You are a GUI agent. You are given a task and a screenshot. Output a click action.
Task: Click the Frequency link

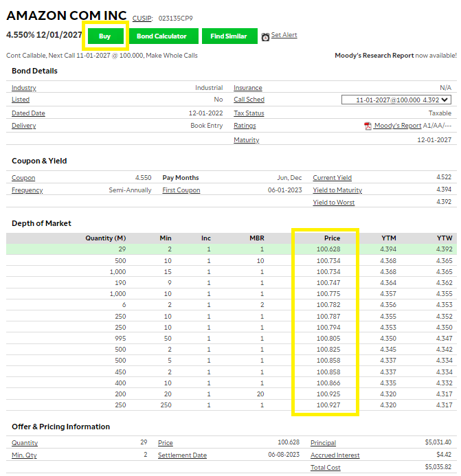click(x=27, y=190)
